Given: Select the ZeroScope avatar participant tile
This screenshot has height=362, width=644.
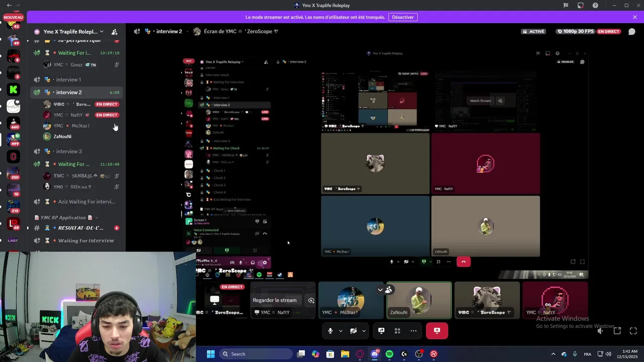Looking at the screenshot, I should [487, 300].
